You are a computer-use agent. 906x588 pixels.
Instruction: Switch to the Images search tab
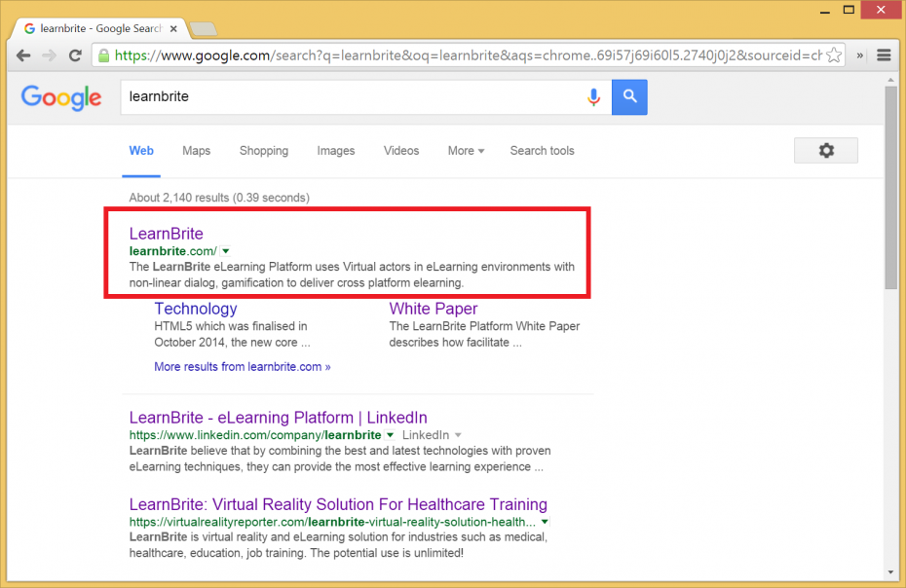pos(335,150)
